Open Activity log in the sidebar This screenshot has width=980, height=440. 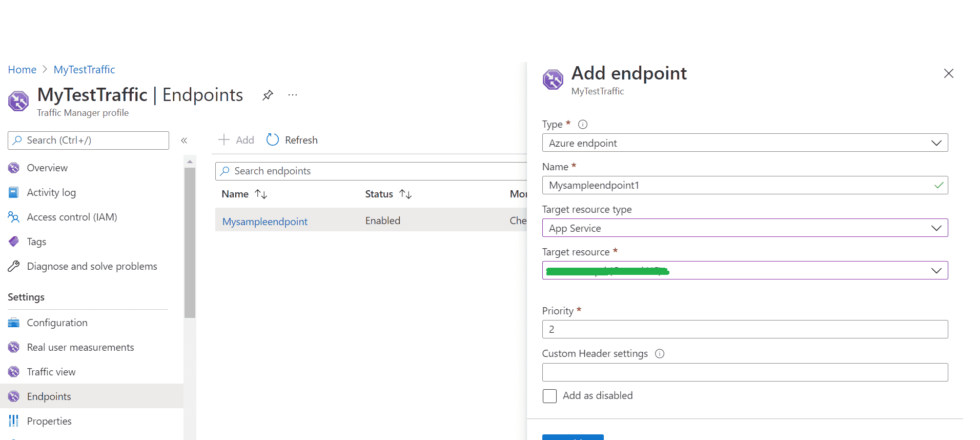[51, 192]
